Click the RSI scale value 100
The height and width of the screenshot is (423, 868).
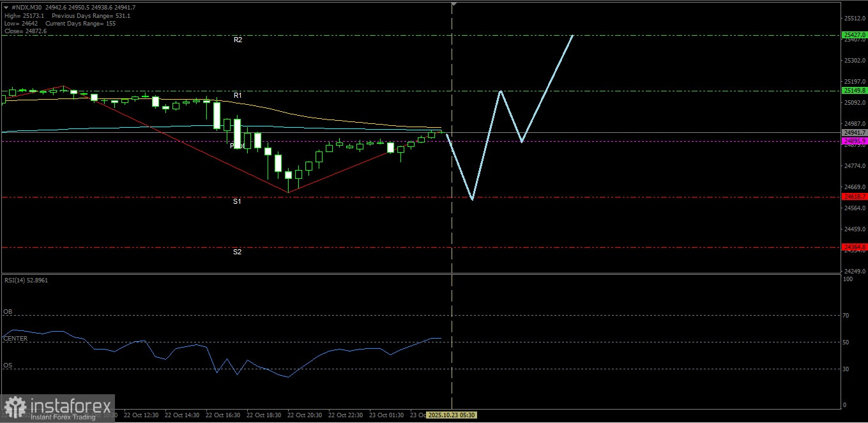click(848, 279)
